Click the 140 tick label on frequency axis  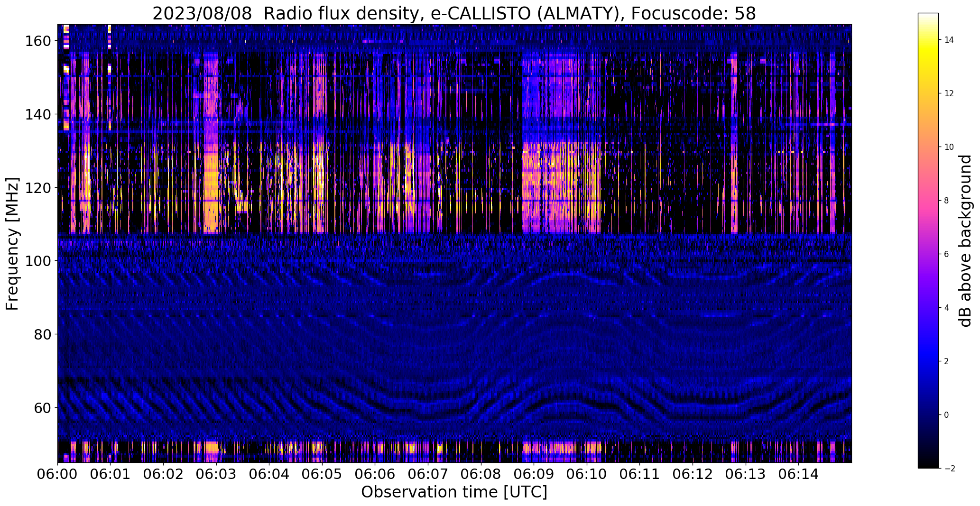coord(37,114)
